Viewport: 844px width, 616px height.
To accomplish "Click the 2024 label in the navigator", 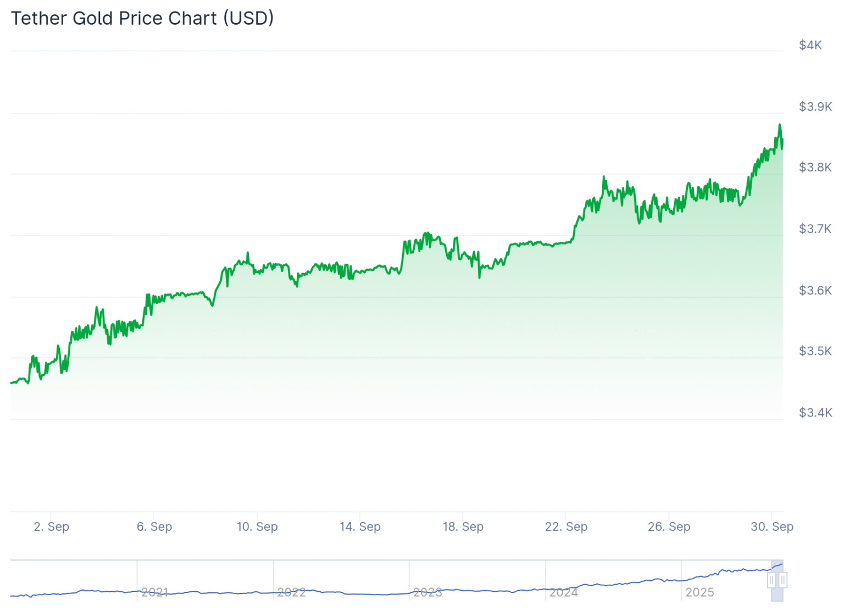I will point(564,592).
